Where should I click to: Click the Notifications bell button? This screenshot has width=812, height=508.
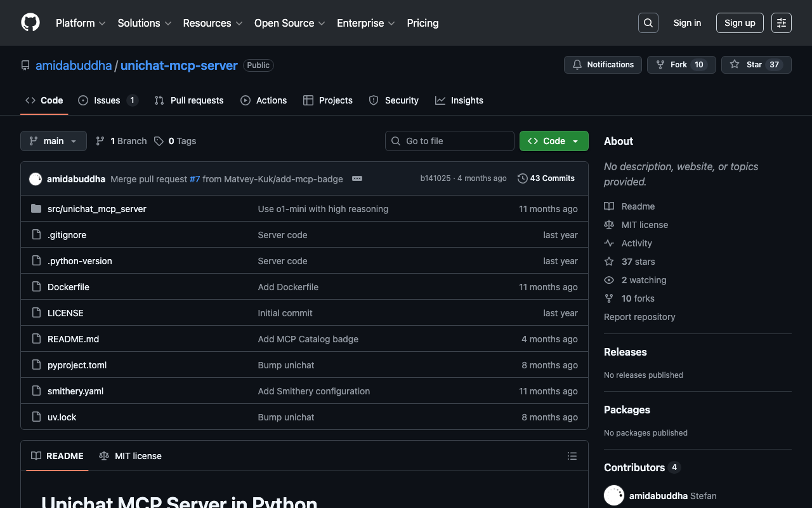tap(603, 65)
